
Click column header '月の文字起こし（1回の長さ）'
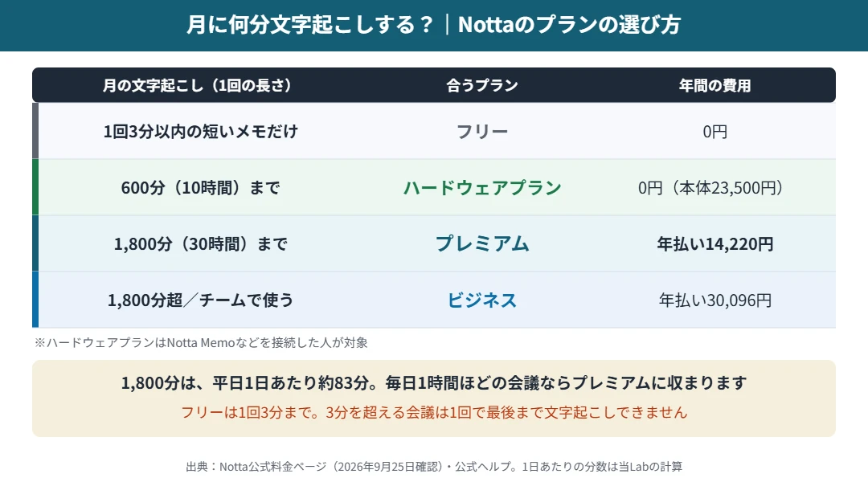click(x=197, y=85)
